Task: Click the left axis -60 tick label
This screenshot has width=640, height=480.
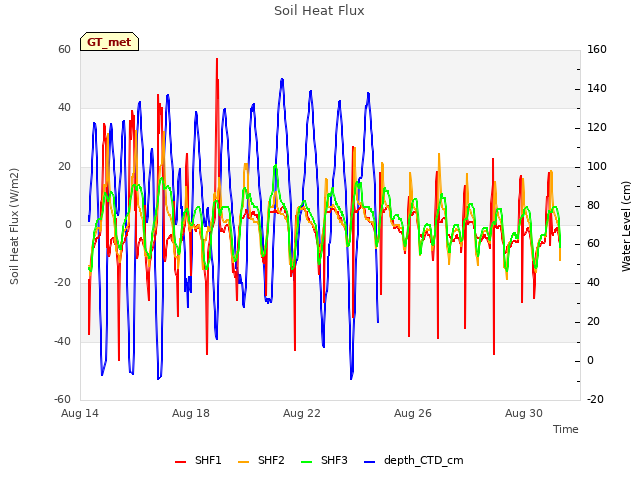Action: pyautogui.click(x=63, y=399)
